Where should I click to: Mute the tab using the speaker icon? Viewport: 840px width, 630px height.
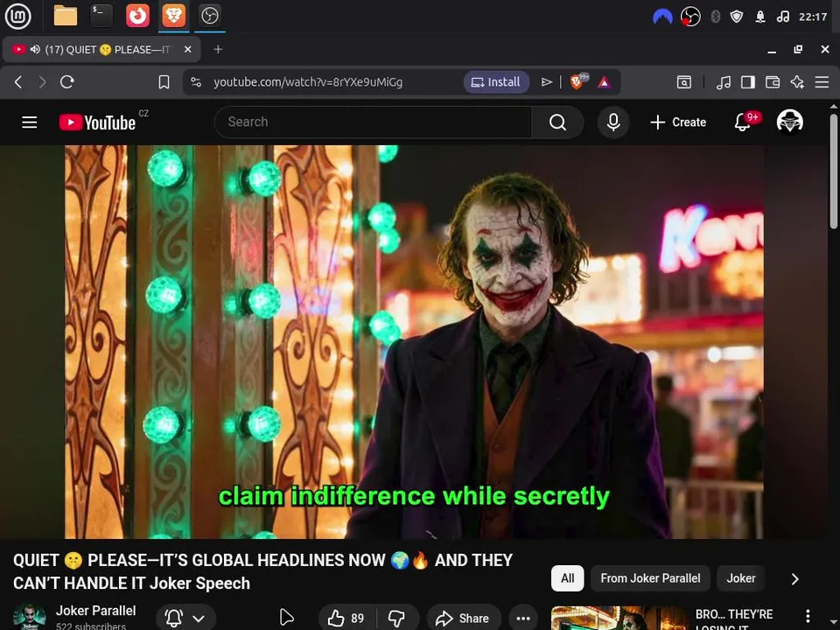[35, 49]
